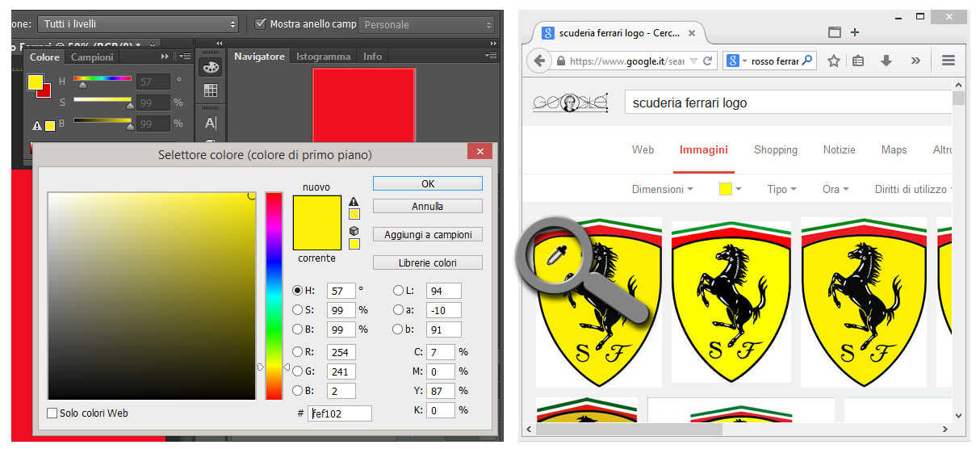Screen dimensions: 980x449
Task: Select the R red radio button
Action: pyautogui.click(x=297, y=352)
